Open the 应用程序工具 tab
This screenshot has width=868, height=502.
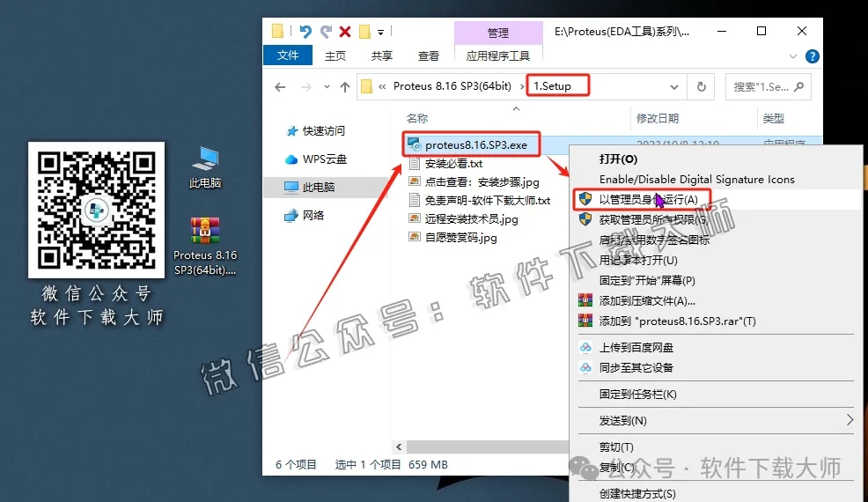[497, 55]
